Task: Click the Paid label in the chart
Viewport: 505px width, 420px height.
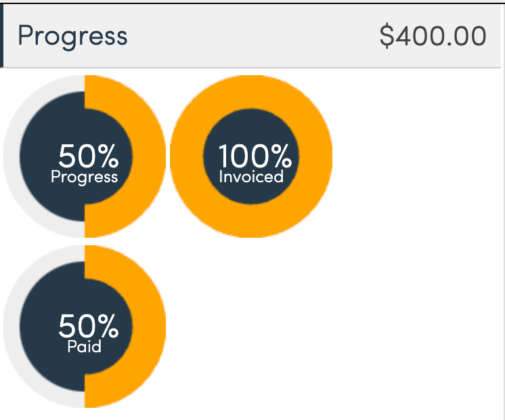Action: click(x=85, y=347)
